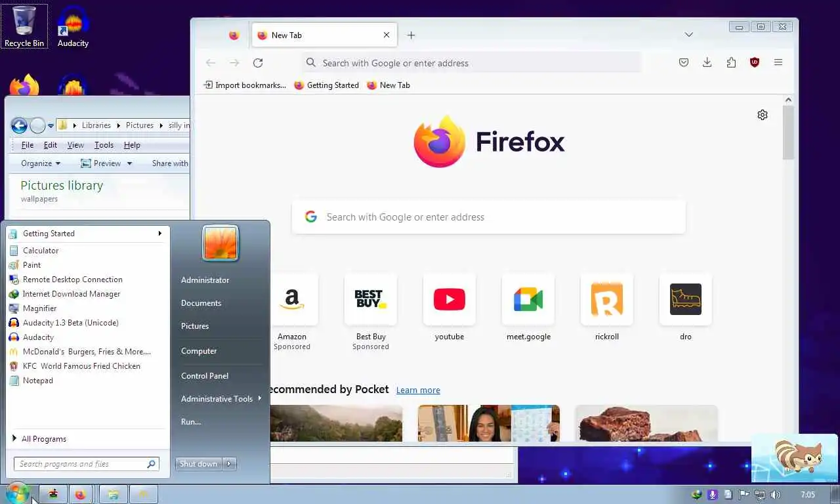Open the Shut down options arrow
This screenshot has width=840, height=504.
229,464
